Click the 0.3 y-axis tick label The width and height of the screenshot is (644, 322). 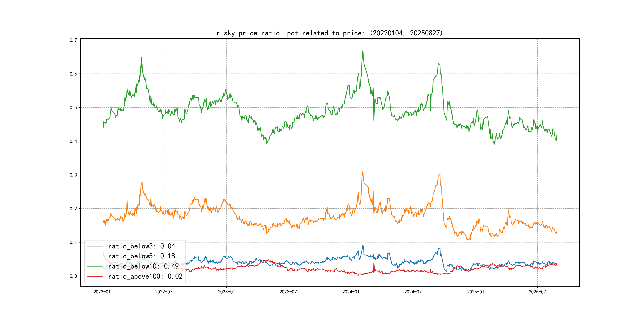[x=73, y=175]
